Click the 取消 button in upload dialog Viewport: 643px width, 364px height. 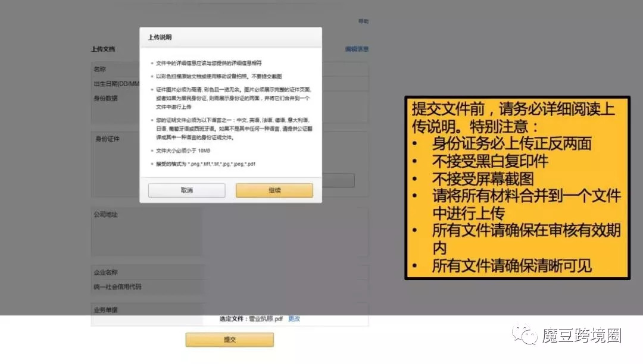tap(186, 190)
